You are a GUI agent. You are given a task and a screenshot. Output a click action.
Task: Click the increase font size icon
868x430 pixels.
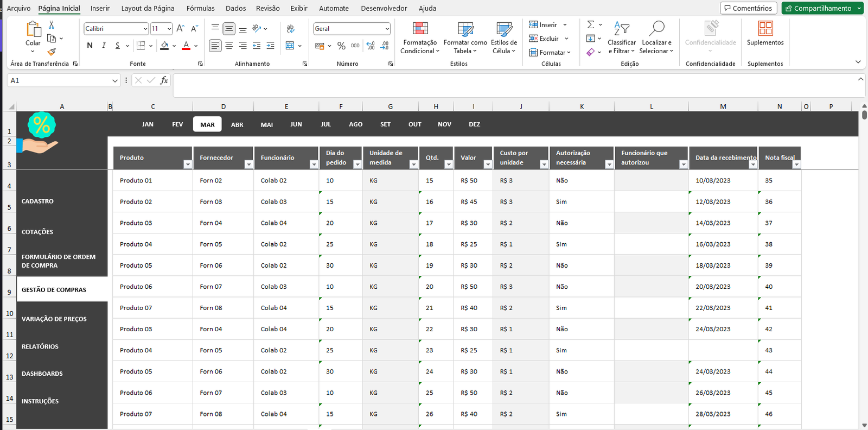click(181, 29)
